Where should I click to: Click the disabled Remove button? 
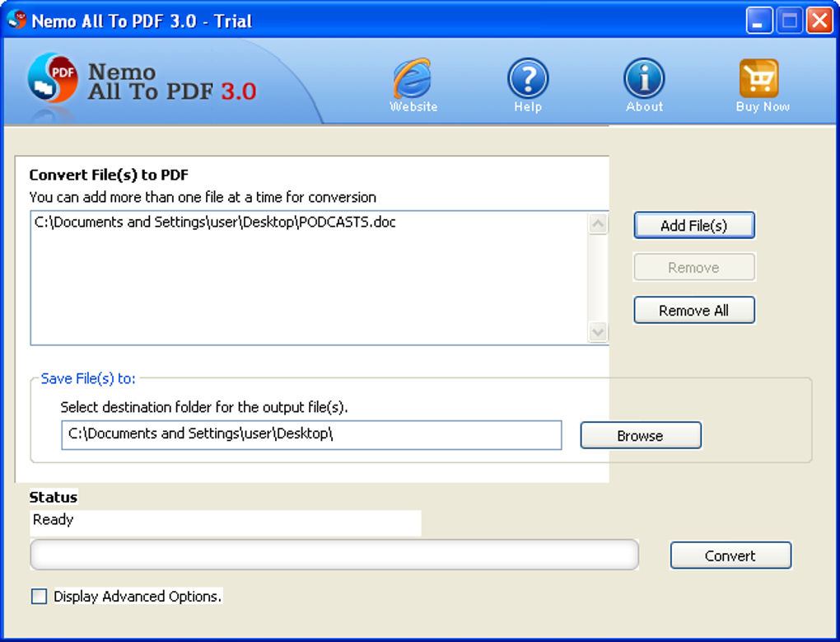click(693, 267)
